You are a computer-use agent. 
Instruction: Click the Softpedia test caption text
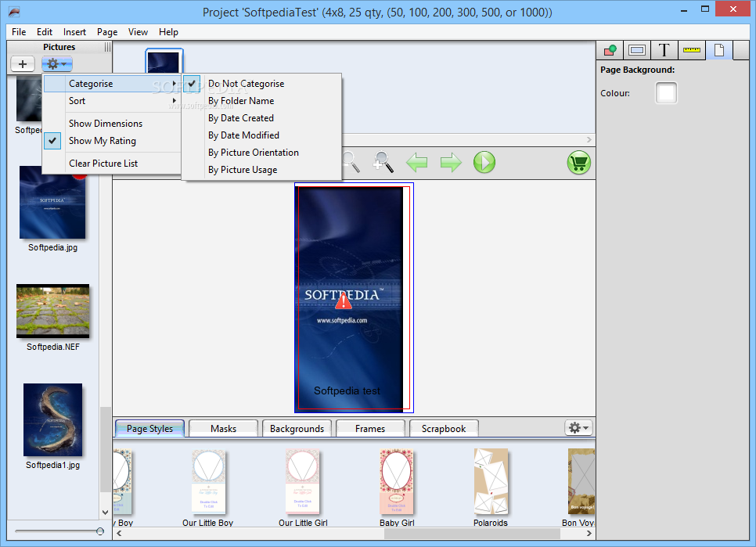347,390
